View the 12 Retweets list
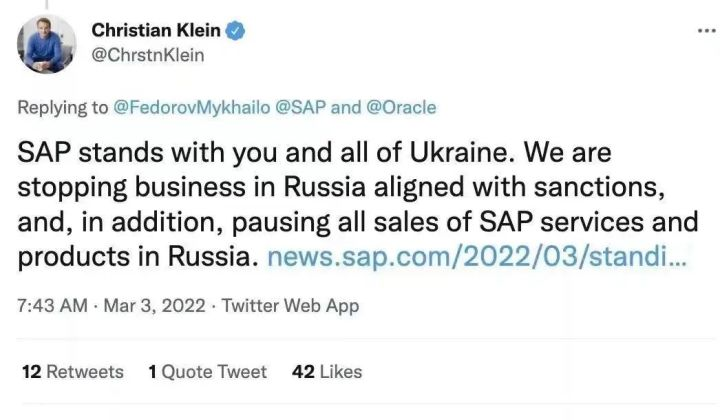Screen dimensions: 720x420 [72, 372]
